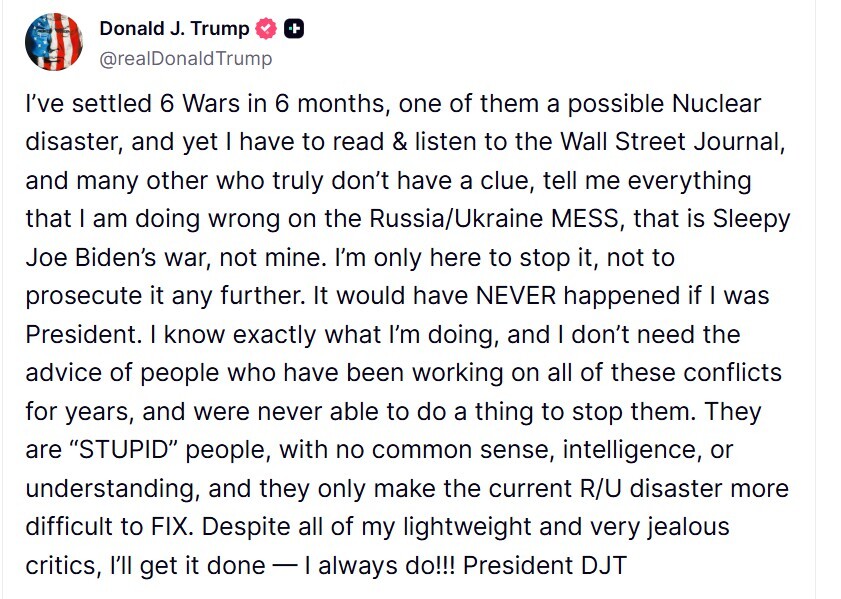Click the "Sleepy" word in the post
841x599 pixels.
[754, 219]
